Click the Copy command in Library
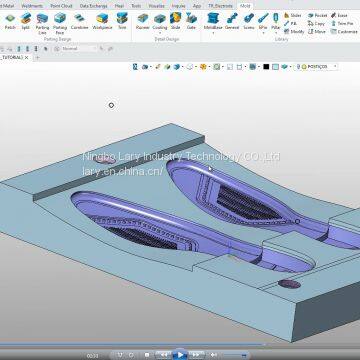Image resolution: width=360 pixels, height=360 pixels. click(x=316, y=23)
